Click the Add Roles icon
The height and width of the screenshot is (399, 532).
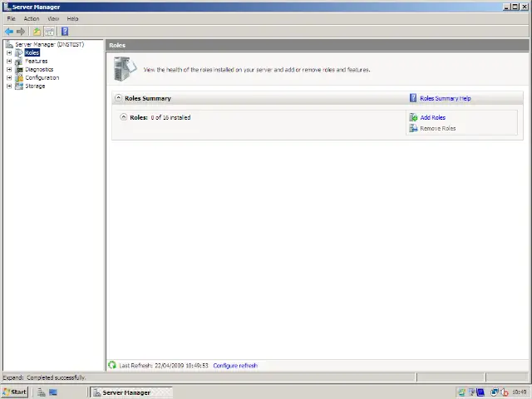413,117
